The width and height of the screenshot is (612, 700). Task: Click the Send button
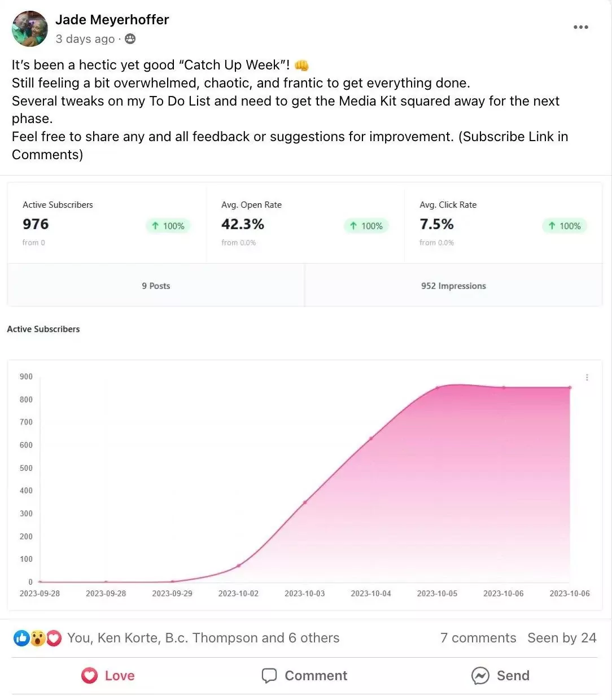coord(501,676)
